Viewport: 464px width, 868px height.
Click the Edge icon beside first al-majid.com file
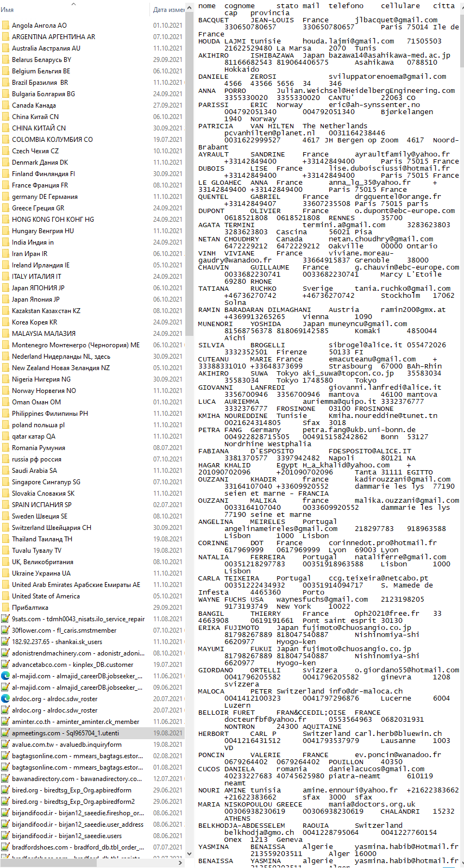coord(5,676)
